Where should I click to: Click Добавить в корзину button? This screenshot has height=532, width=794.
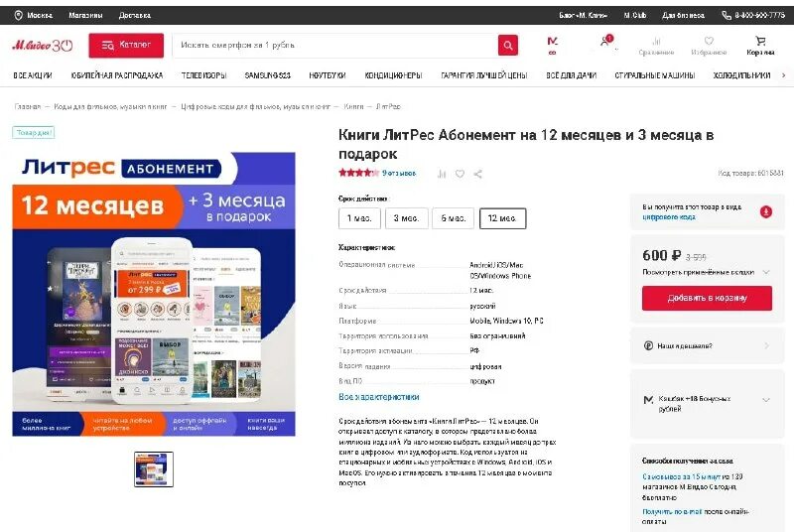coord(707,298)
